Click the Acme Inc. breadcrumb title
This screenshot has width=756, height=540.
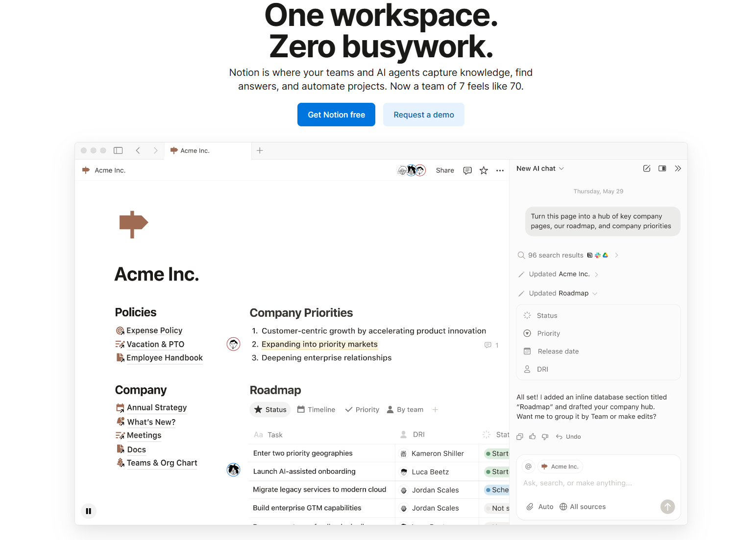(x=110, y=170)
